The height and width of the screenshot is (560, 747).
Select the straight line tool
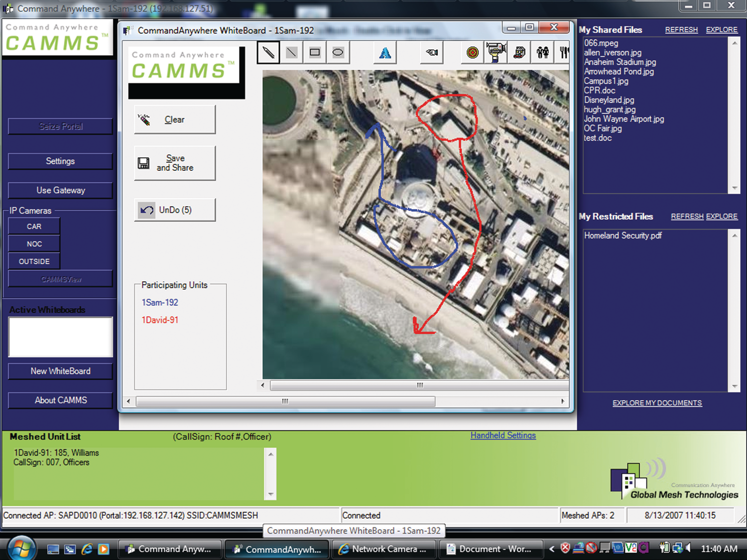292,52
